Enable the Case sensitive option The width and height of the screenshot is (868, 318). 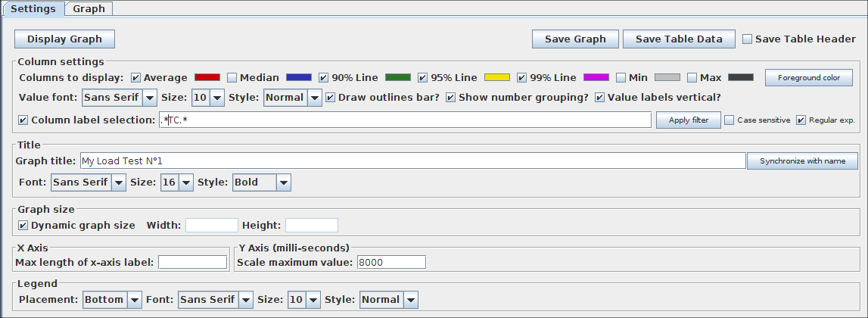click(x=730, y=120)
